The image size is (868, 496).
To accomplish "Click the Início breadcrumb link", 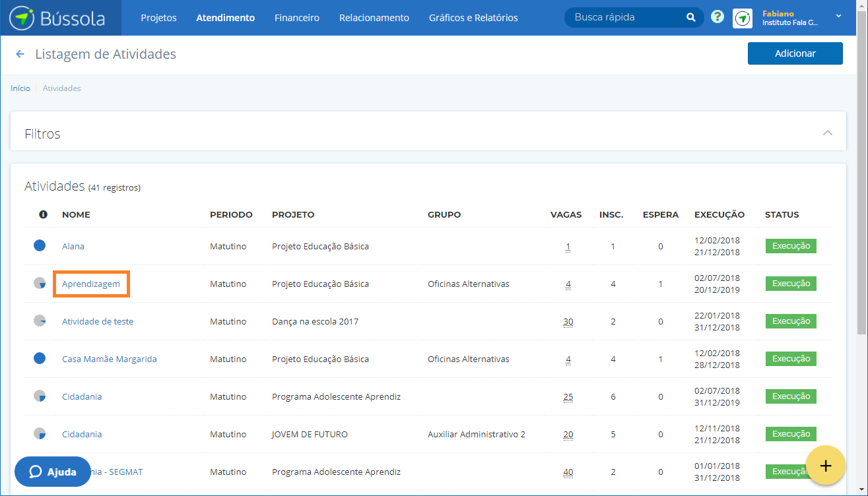I will 20,88.
